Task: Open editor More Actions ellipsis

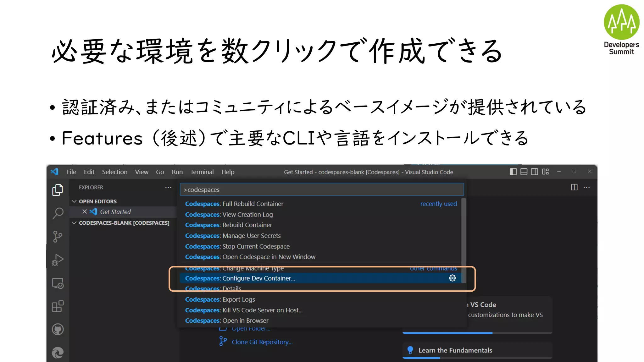Action: [x=587, y=187]
